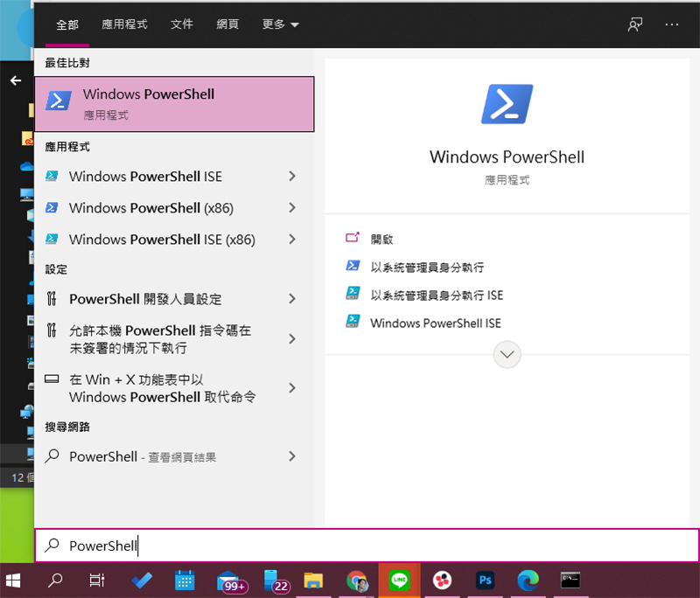
Task: Choose 以系統管理員身分執行 ISE
Action: click(x=437, y=296)
